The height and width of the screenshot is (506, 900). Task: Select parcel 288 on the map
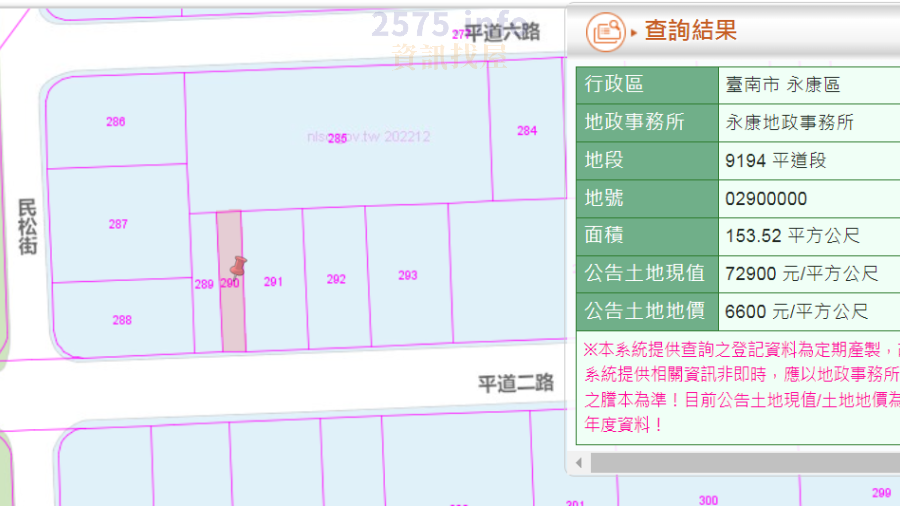click(122, 320)
